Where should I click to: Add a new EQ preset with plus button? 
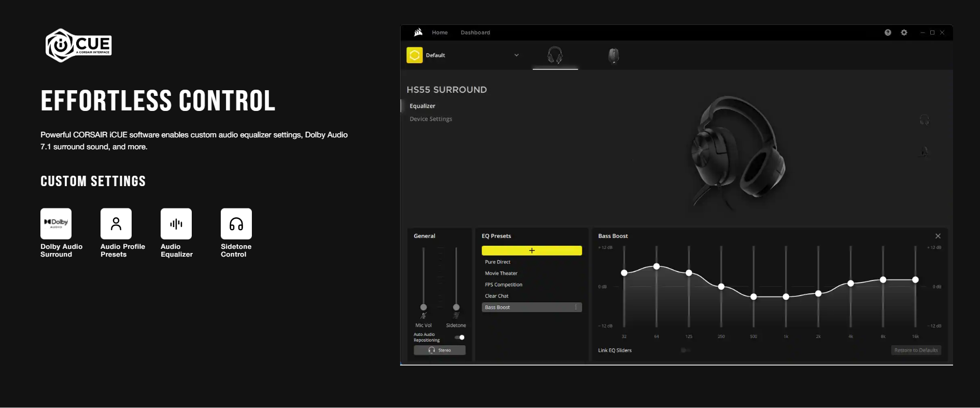(532, 250)
